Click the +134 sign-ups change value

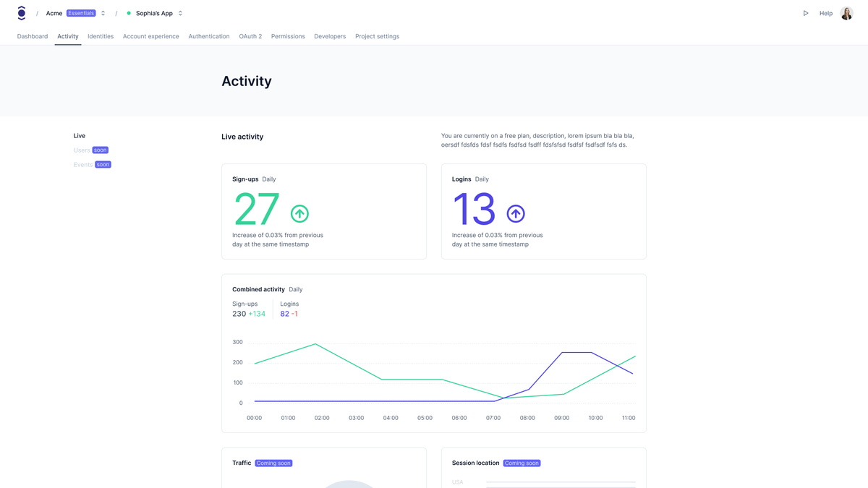[x=257, y=314]
